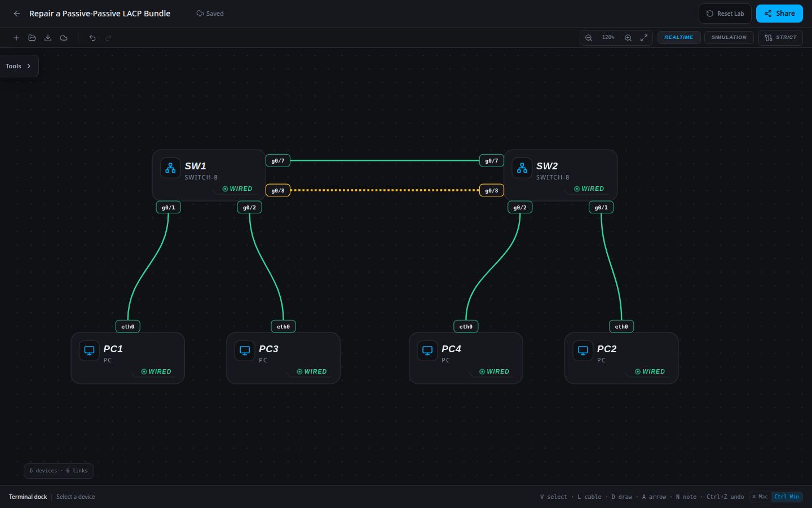Select SW2 port g0/8
This screenshot has height=508, width=812.
pyautogui.click(x=492, y=191)
